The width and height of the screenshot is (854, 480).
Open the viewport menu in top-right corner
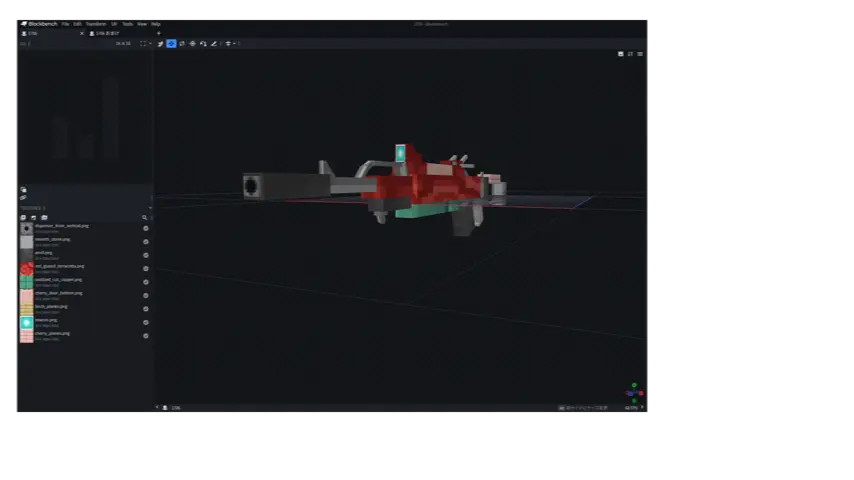pos(640,54)
